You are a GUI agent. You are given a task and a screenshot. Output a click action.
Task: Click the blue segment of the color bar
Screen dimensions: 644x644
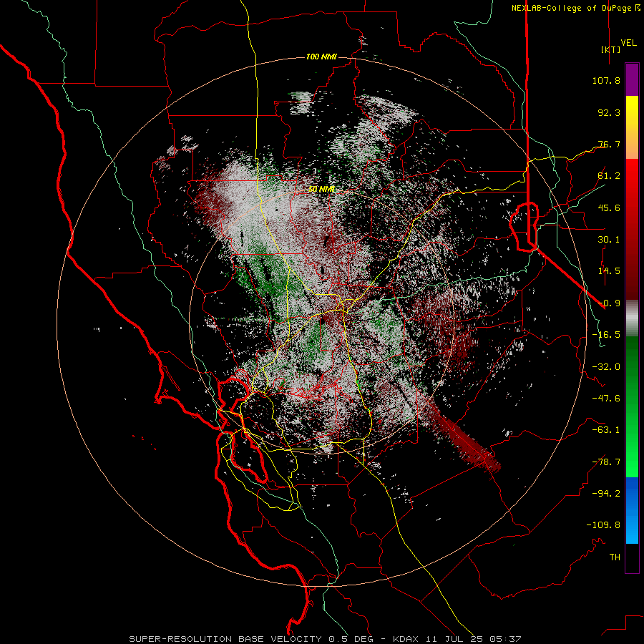coord(632,510)
